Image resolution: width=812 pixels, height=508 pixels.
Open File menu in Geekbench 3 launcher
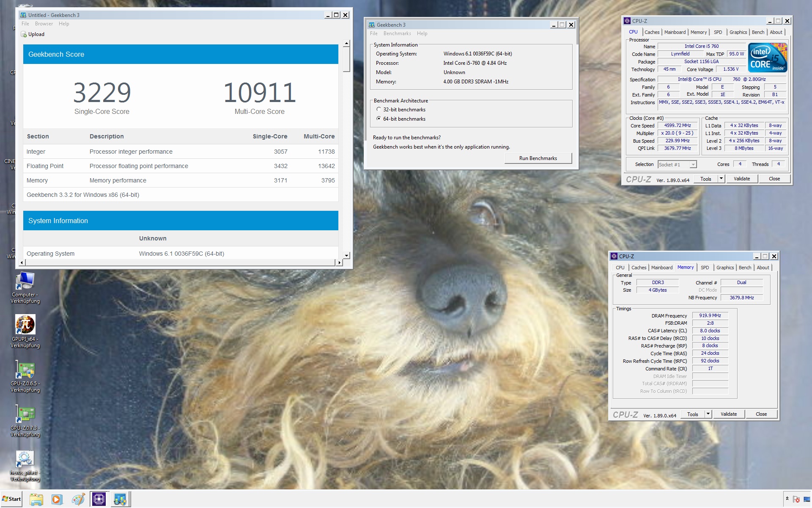click(374, 33)
